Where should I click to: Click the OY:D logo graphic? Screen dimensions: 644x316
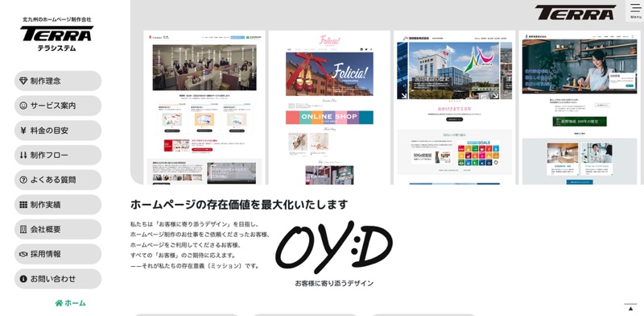pos(334,247)
